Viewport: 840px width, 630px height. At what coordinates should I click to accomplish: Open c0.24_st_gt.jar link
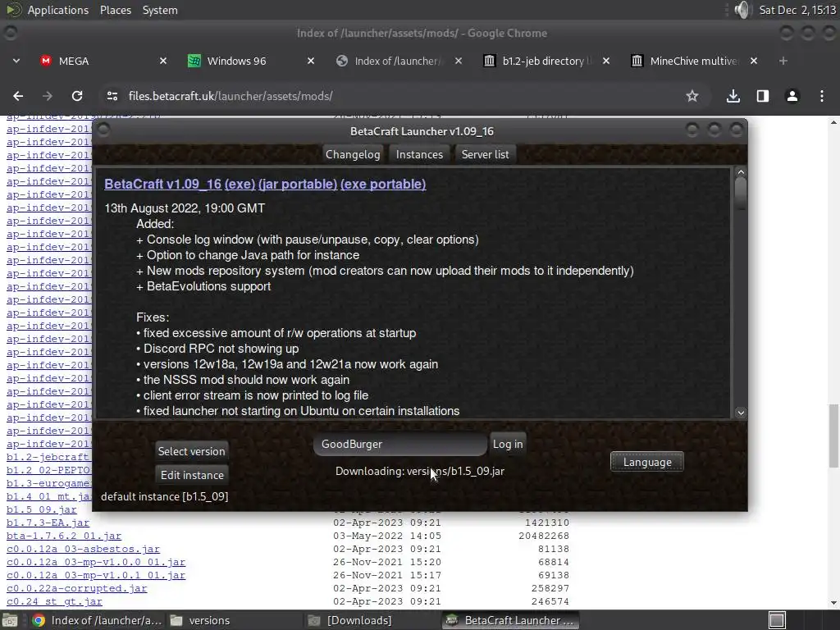[x=54, y=601]
